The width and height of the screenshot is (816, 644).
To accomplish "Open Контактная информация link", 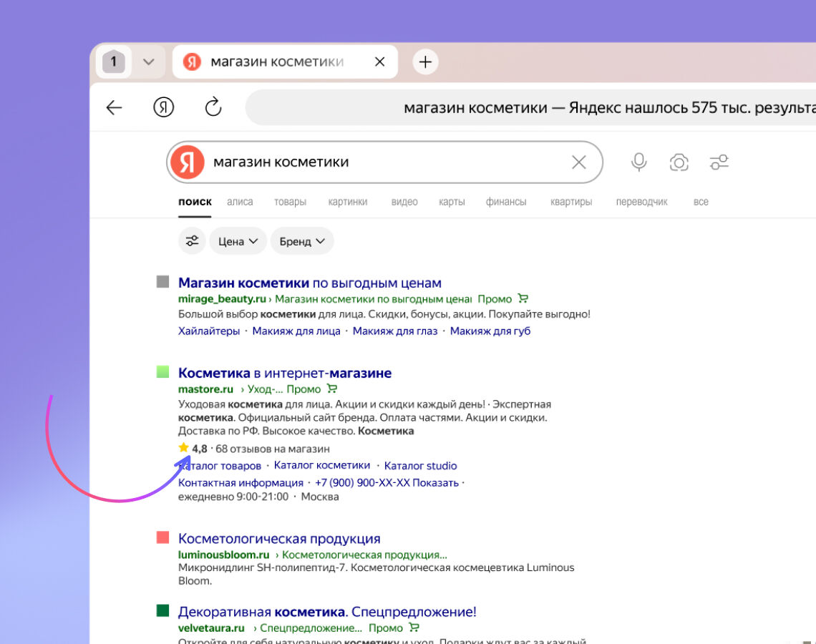I will coord(241,483).
